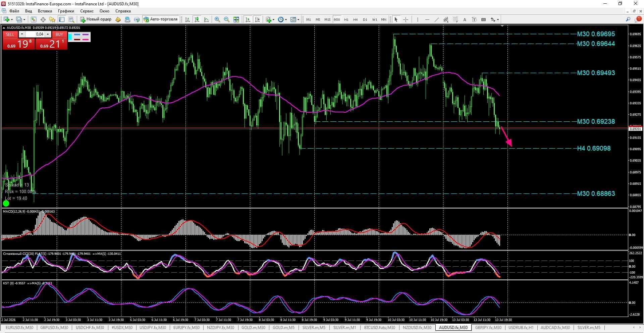Toggle chart shift
Screen dimensions: 644x333
(x=257, y=19)
